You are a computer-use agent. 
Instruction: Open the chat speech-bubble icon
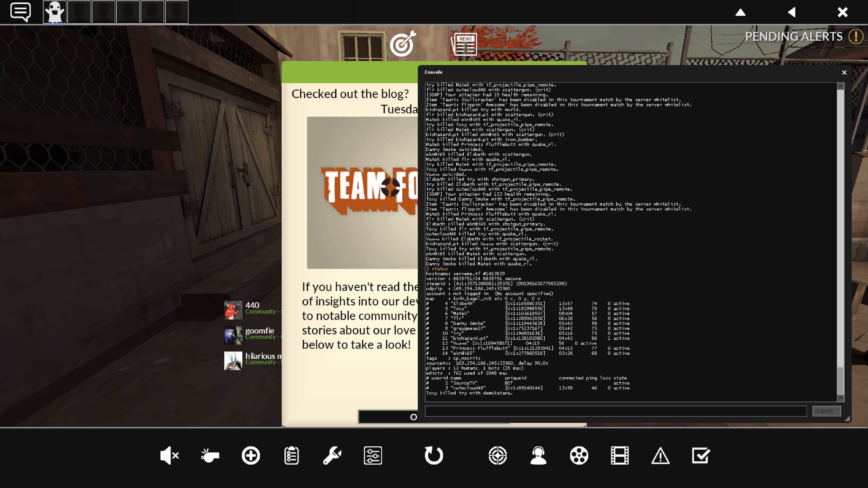(x=21, y=12)
